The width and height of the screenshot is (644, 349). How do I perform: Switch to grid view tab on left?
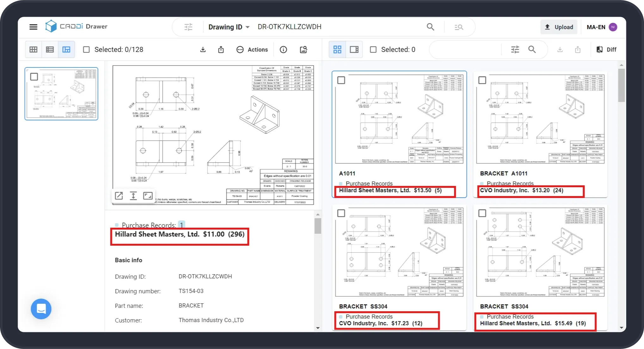[x=34, y=49]
